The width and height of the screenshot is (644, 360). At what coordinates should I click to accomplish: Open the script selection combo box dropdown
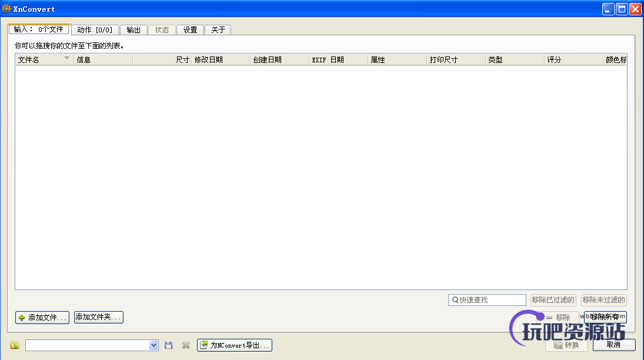(x=153, y=345)
